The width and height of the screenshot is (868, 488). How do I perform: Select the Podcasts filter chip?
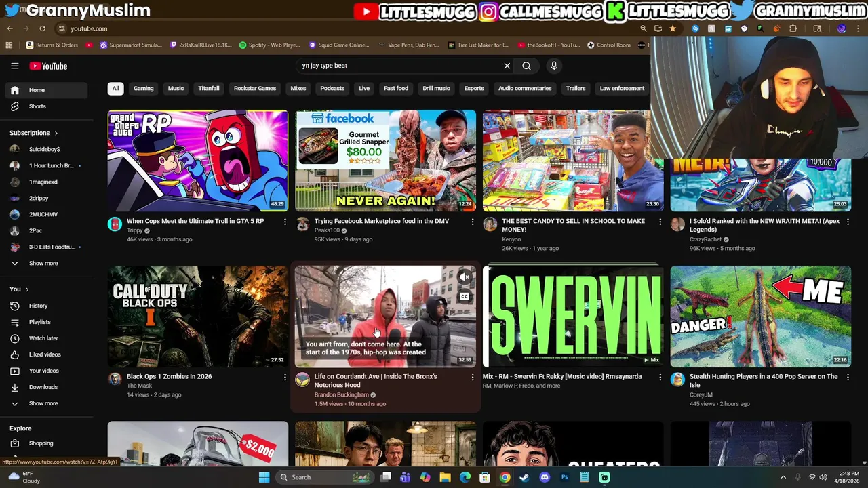pos(332,89)
